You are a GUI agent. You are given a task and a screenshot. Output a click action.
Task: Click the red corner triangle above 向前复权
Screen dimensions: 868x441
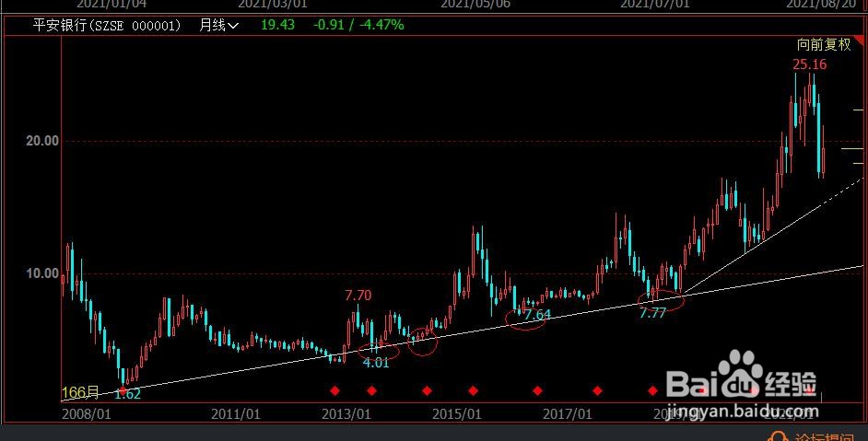point(859,40)
